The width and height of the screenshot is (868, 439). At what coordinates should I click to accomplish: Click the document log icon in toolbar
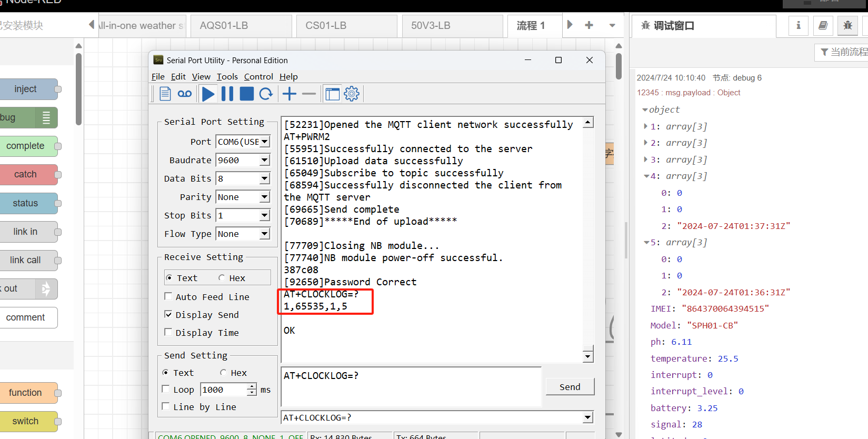(165, 94)
